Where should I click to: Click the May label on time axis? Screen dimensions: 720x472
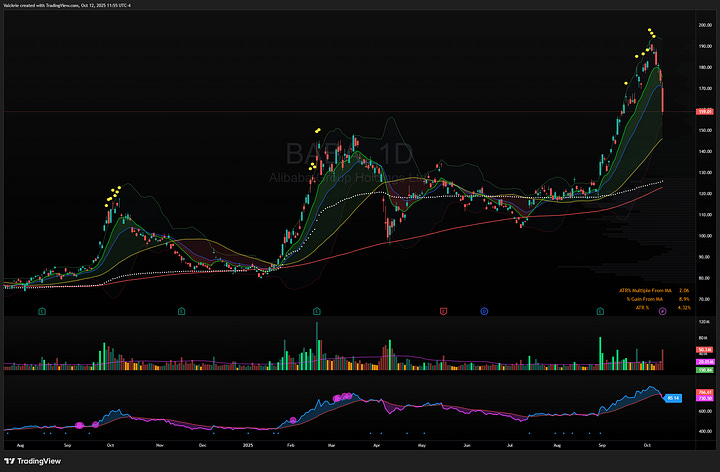tap(422, 445)
